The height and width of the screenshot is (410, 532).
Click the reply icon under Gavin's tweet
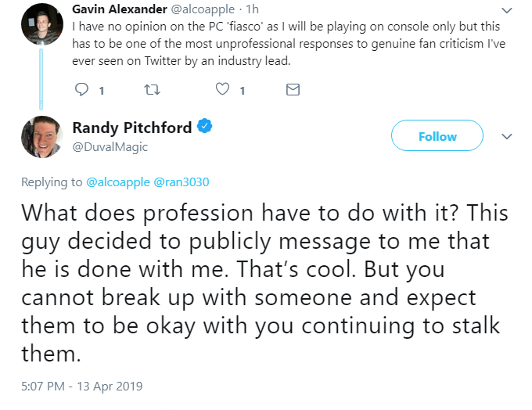[x=81, y=90]
